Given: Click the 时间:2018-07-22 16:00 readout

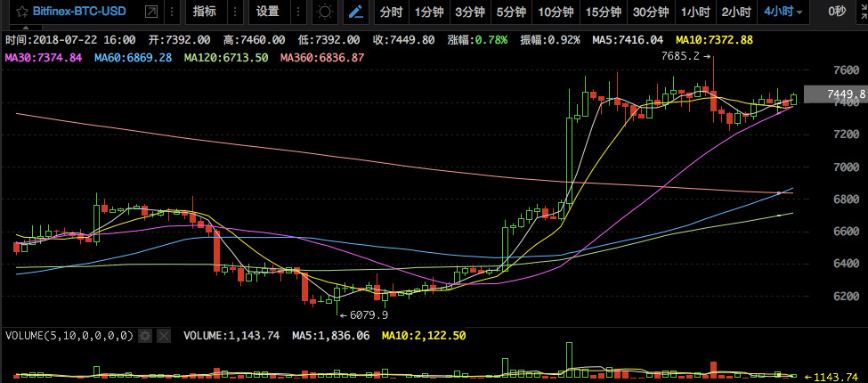Looking at the screenshot, I should 70,40.
